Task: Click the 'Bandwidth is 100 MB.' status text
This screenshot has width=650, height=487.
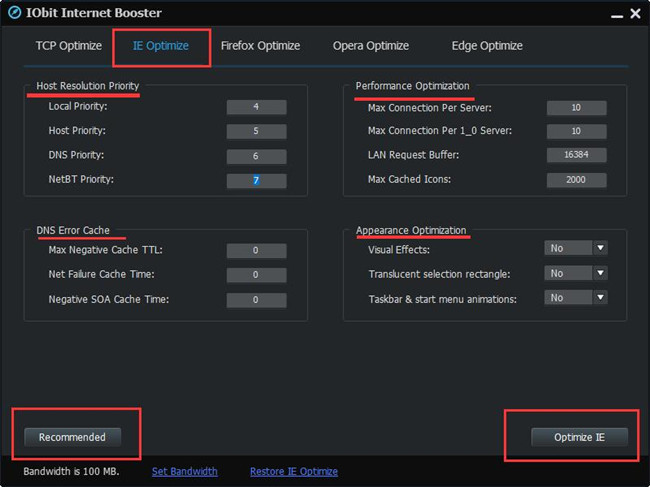Action: (x=71, y=472)
